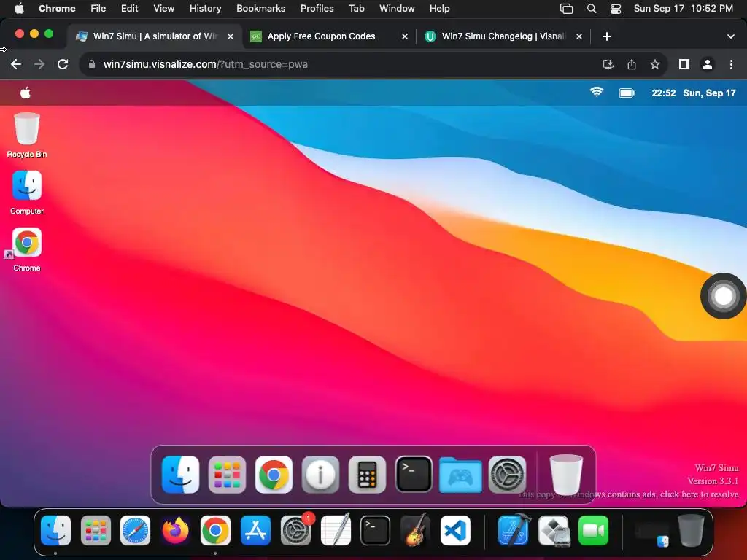Viewport: 747px width, 560px height.
Task: Open FaceTime from the macOS Dock
Action: (594, 530)
